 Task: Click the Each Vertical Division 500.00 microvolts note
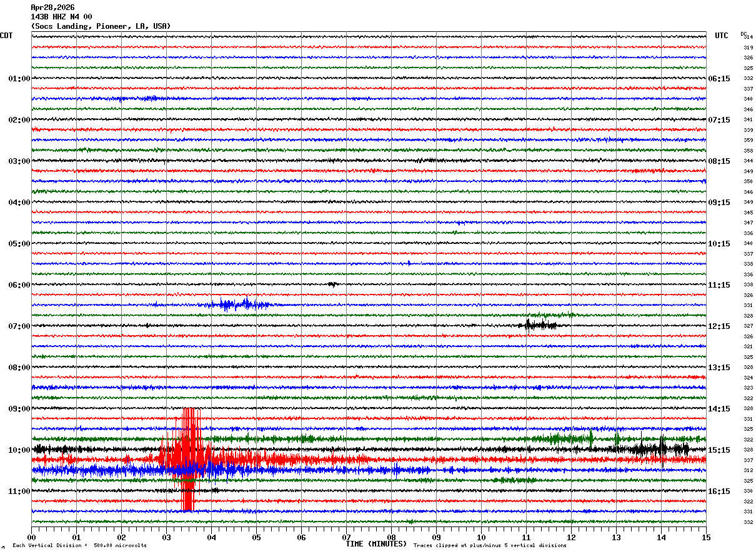point(79,546)
